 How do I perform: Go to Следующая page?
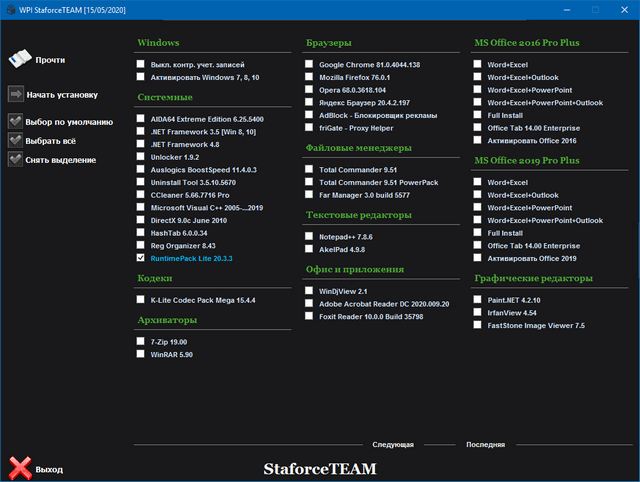coord(393,444)
